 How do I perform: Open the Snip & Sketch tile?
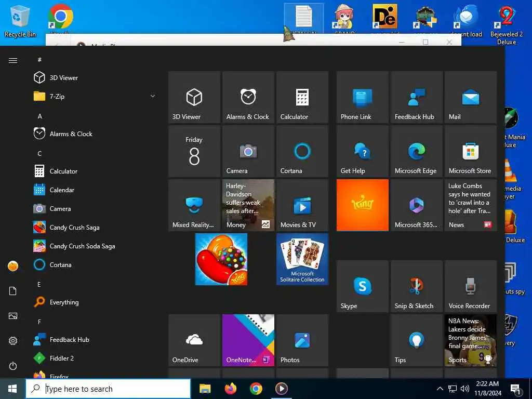point(416,286)
